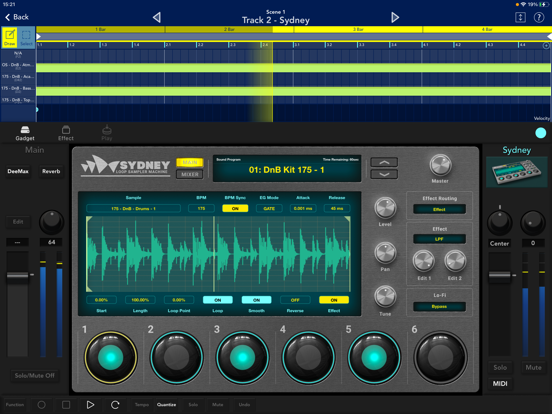Viewport: 552px width, 414px height.
Task: Select previous sound program with up chevron
Action: tap(384, 162)
